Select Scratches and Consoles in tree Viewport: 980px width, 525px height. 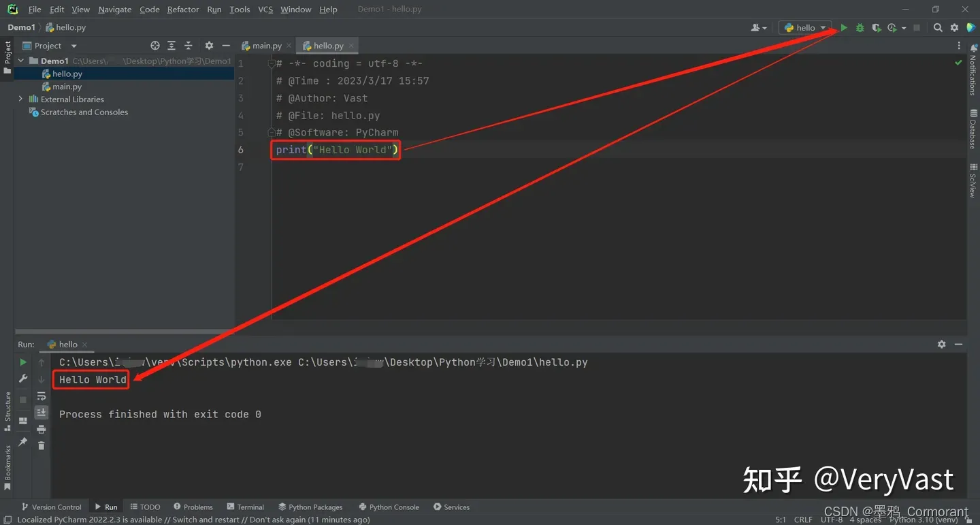pyautogui.click(x=84, y=112)
